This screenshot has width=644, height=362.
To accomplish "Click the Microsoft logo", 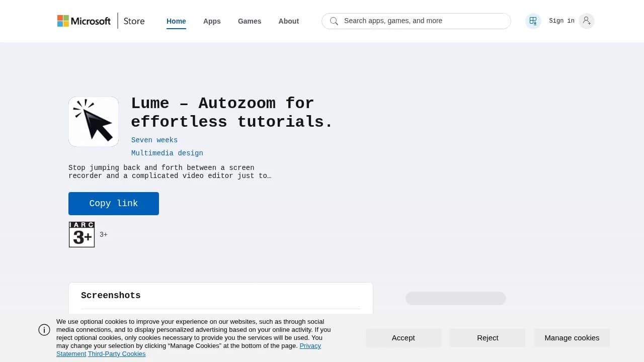I will tap(84, 21).
